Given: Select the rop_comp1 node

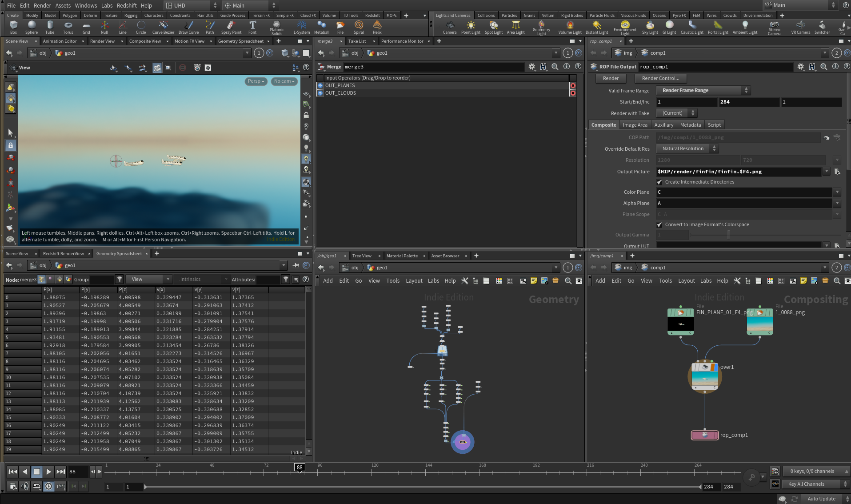Looking at the screenshot, I should (705, 435).
